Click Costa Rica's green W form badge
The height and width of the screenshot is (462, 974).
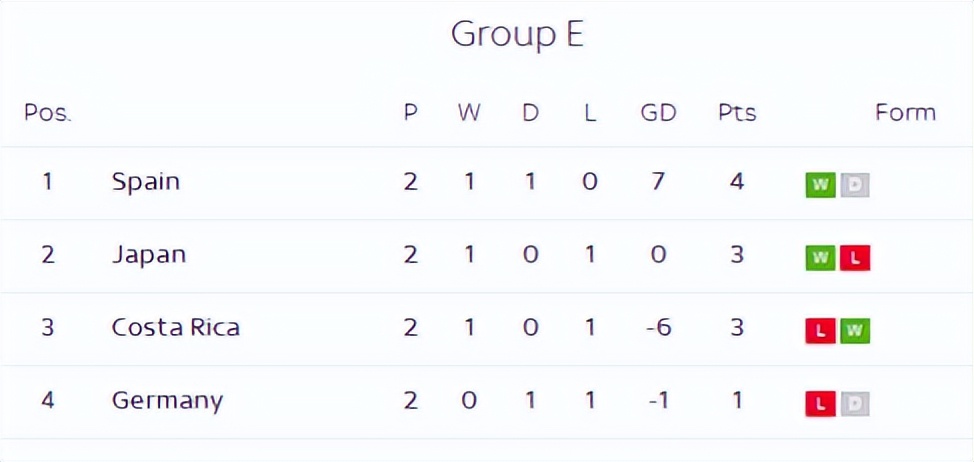855,331
